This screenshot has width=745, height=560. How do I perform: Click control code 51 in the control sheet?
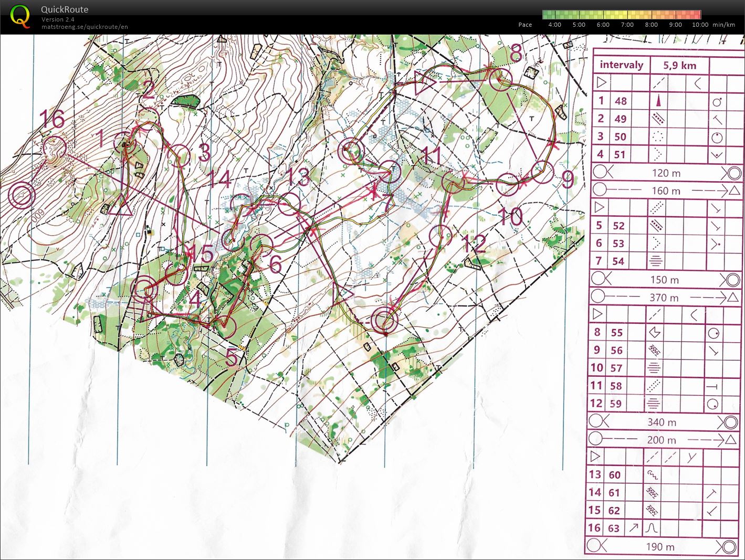(620, 154)
